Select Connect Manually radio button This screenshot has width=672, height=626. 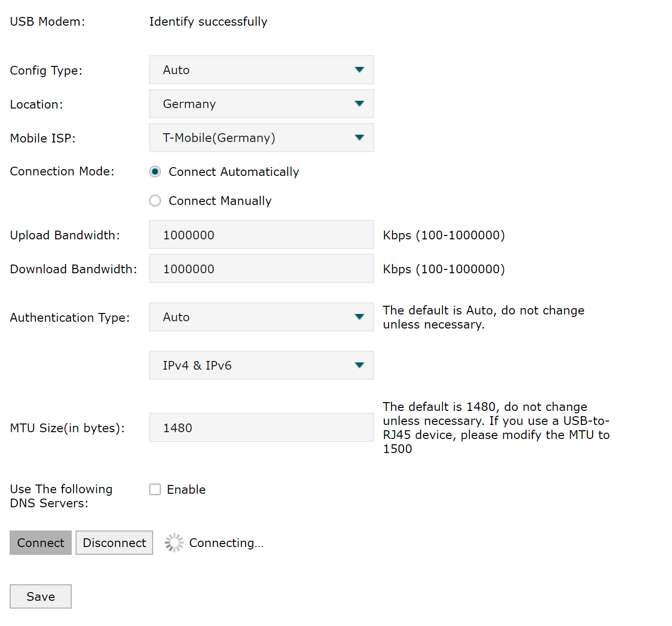click(155, 201)
